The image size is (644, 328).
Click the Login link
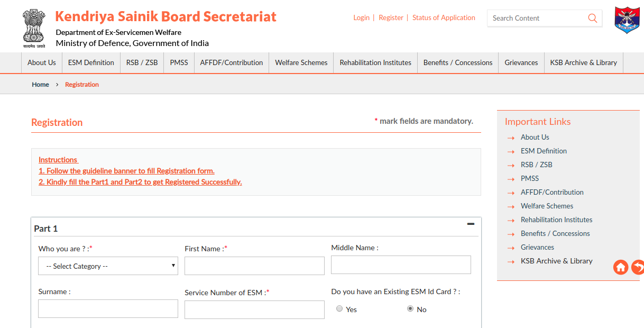(x=361, y=17)
